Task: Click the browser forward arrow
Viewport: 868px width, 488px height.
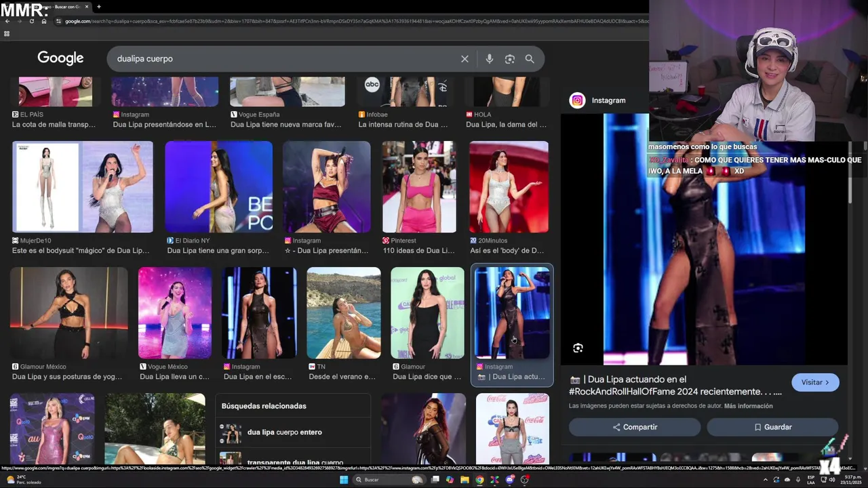Action: 20,21
